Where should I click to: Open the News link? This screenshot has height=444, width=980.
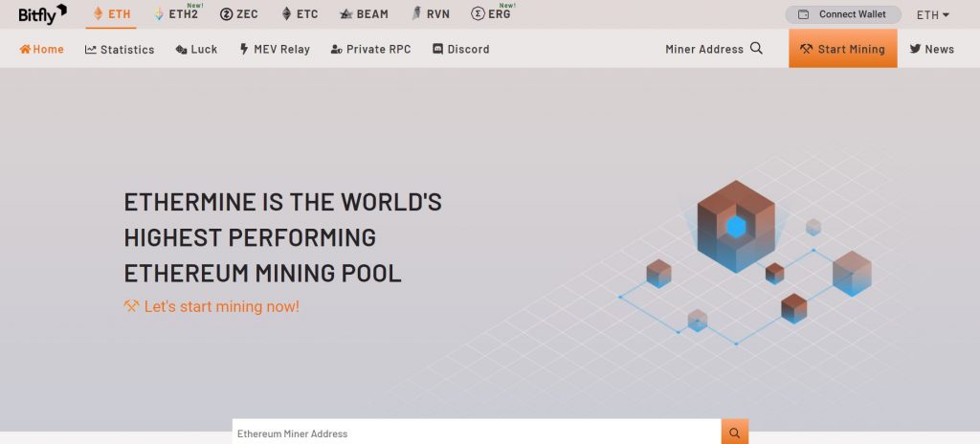tap(931, 49)
